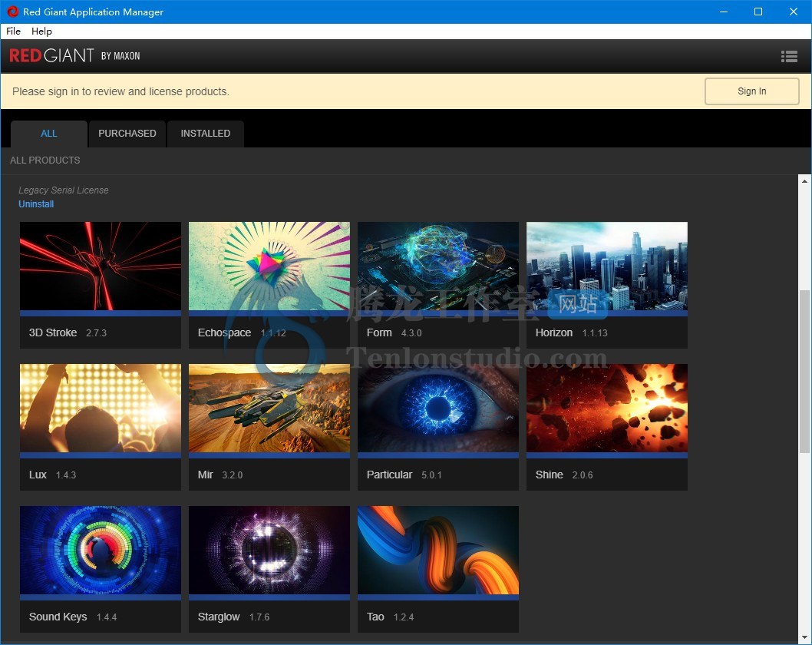Click the Shine 2.0.6 label
This screenshot has height=645, width=812.
pyautogui.click(x=564, y=475)
